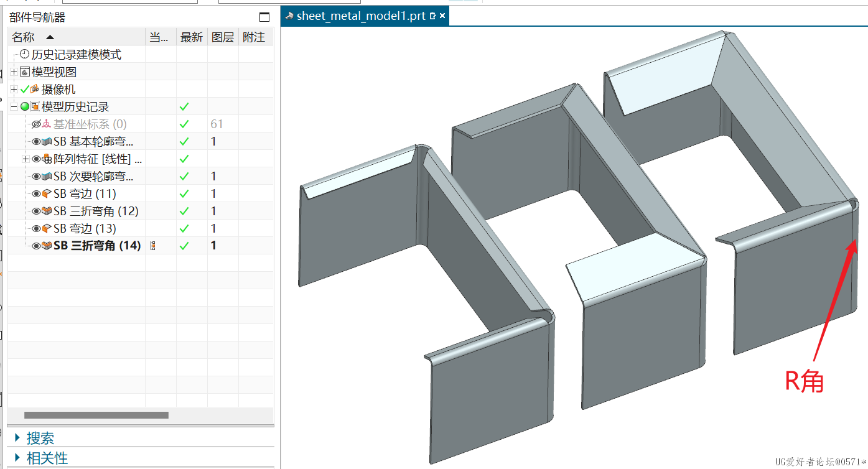Expand the 相关性 section
The image size is (868, 469).
coord(17,458)
